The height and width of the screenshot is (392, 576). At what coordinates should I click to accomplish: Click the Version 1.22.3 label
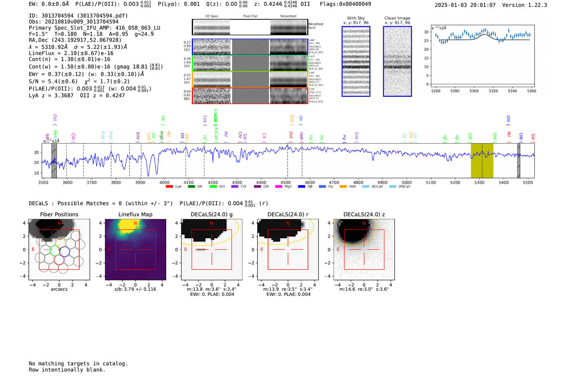pyautogui.click(x=525, y=5)
